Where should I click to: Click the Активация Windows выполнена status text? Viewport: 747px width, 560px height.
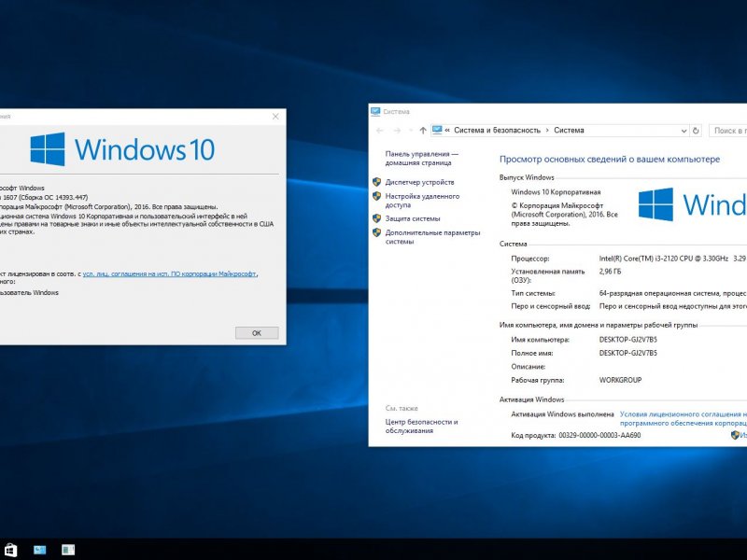[562, 414]
